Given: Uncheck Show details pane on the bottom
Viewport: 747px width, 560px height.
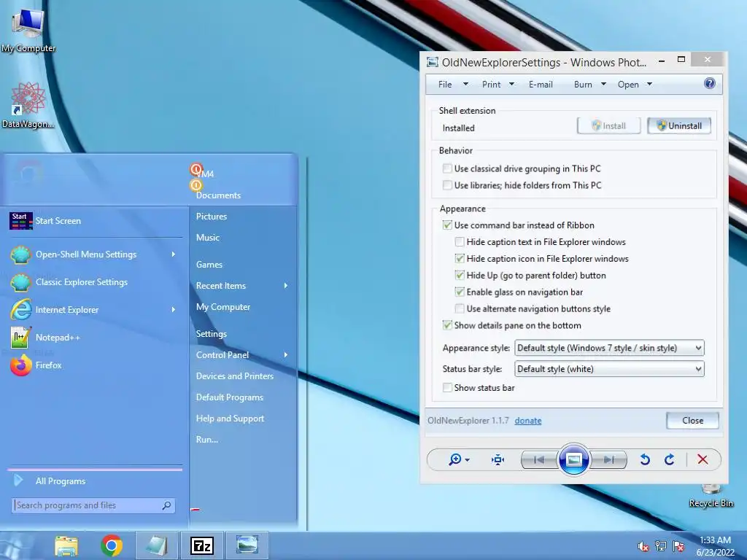Looking at the screenshot, I should coord(447,324).
